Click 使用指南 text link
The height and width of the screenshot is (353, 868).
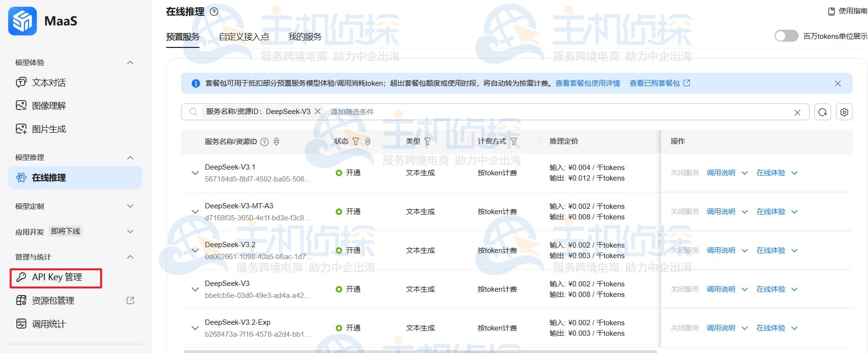(x=853, y=11)
